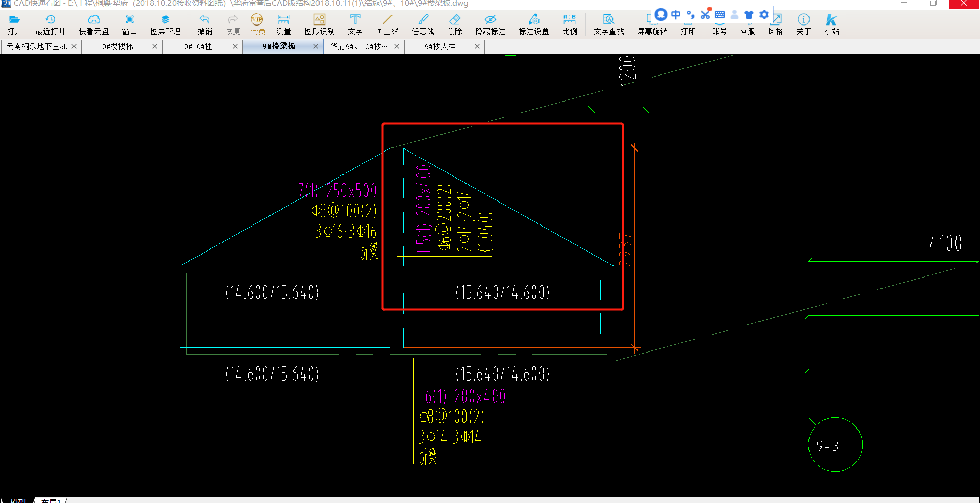Open the IME user account icon

734,14
